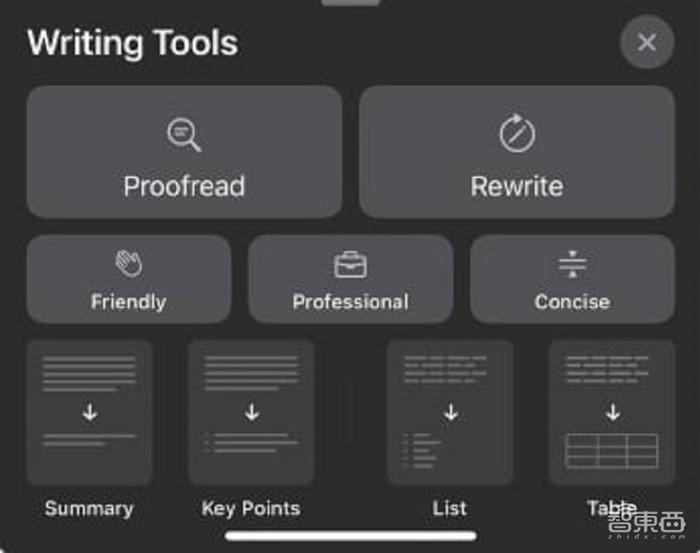Tap the Friendly tone button label

129,302
